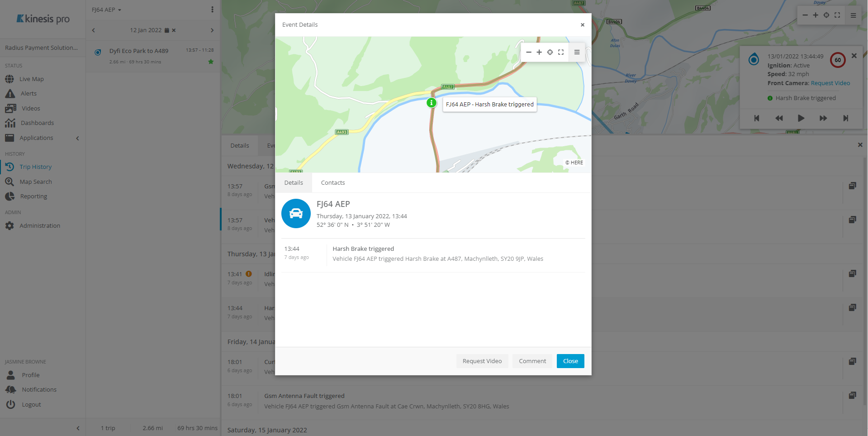Switch to the Contacts tab
Image resolution: width=868 pixels, height=436 pixels.
click(x=333, y=182)
